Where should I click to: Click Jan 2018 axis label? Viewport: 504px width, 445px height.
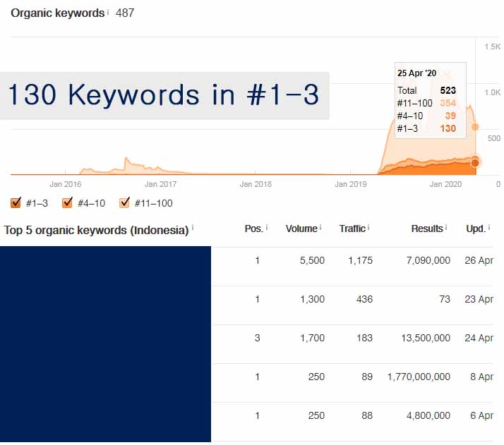tap(256, 184)
